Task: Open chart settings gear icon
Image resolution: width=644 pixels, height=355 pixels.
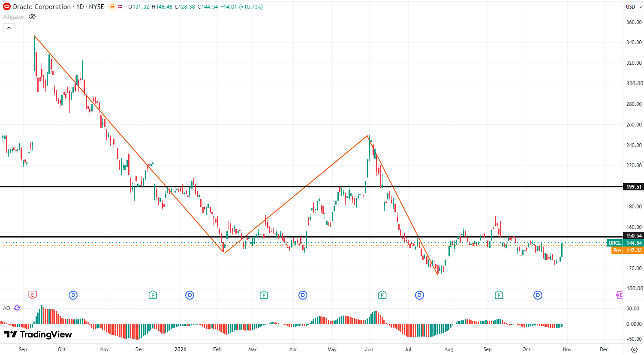Action: pyautogui.click(x=634, y=349)
